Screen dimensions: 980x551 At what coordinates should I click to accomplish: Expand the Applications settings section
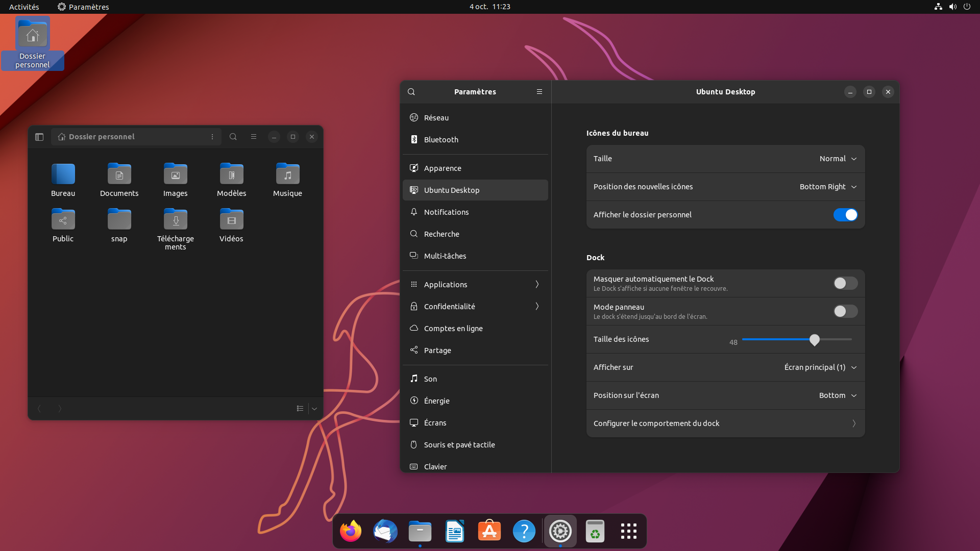[x=475, y=284]
